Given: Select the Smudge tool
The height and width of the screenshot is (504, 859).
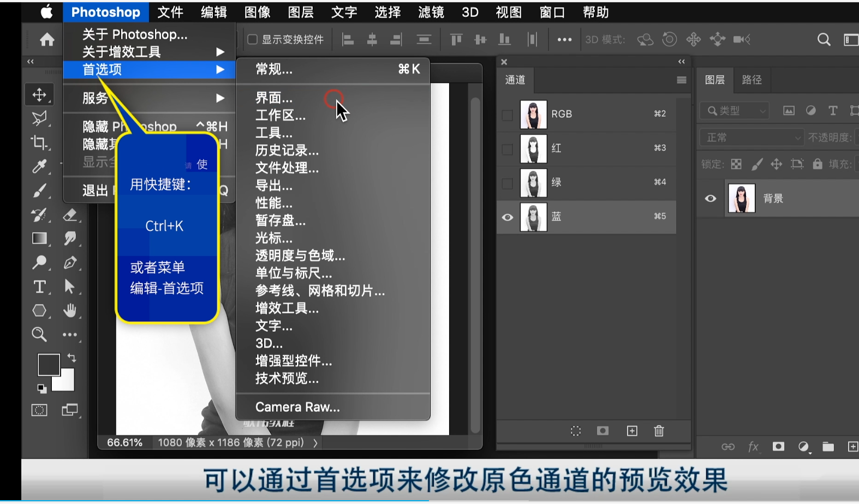Looking at the screenshot, I should [x=70, y=238].
